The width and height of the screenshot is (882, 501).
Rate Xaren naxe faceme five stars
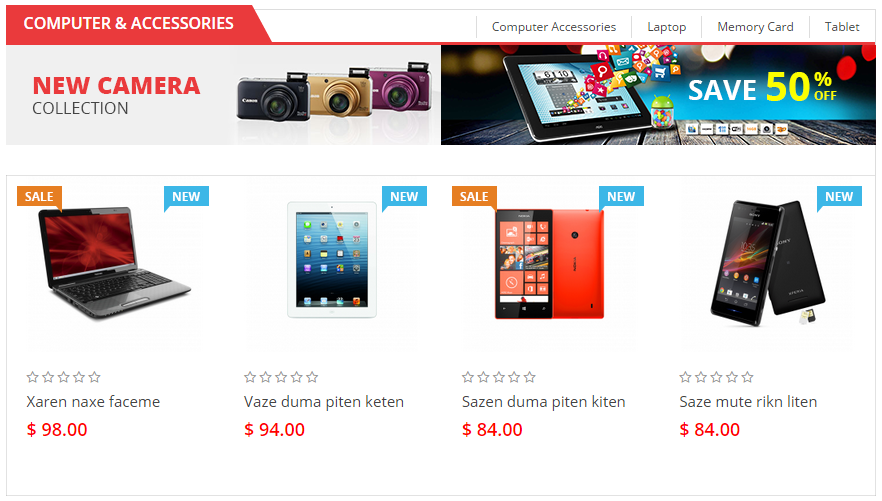click(x=94, y=377)
